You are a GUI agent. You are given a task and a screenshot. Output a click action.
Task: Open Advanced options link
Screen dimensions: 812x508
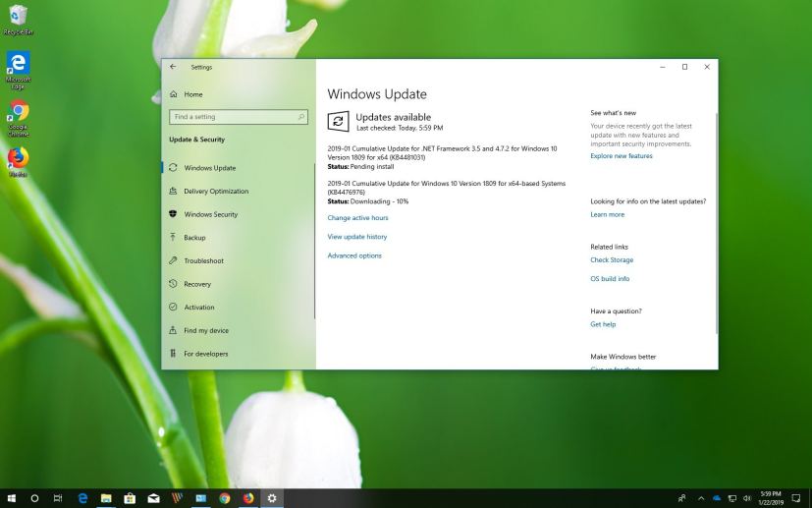coord(354,255)
